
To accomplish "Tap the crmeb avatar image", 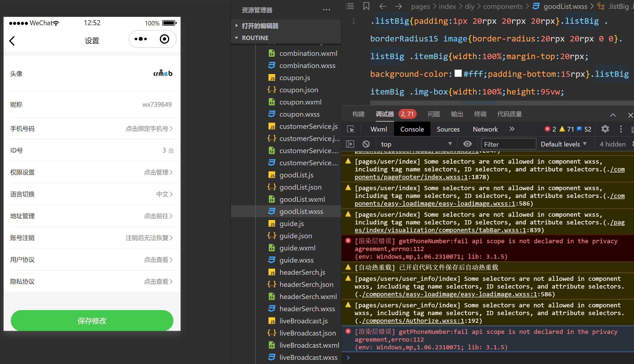I will [163, 73].
